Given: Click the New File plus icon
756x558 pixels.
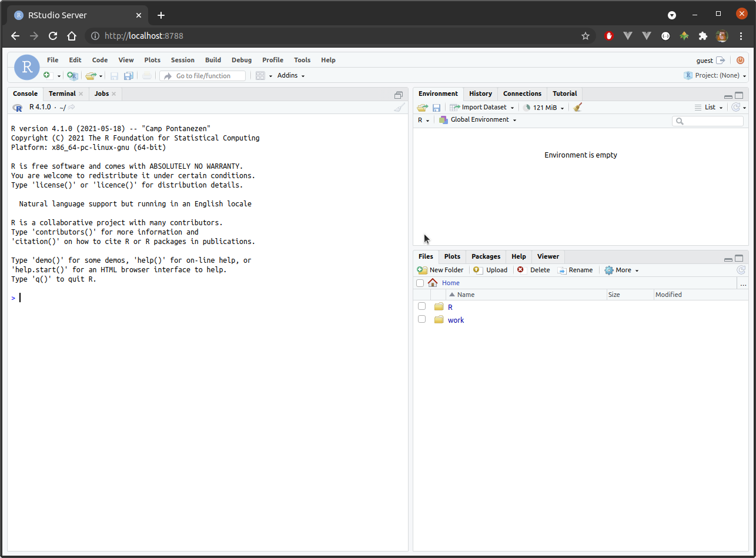Looking at the screenshot, I should tap(48, 75).
